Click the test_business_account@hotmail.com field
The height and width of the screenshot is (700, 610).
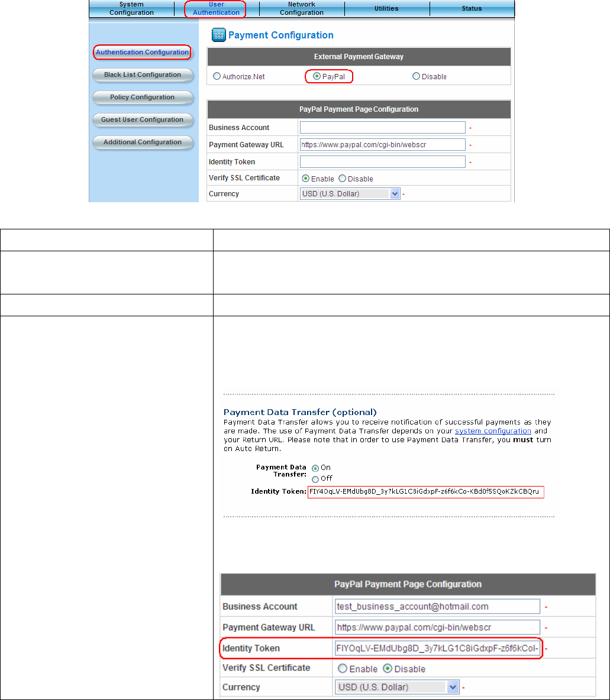pyautogui.click(x=437, y=607)
